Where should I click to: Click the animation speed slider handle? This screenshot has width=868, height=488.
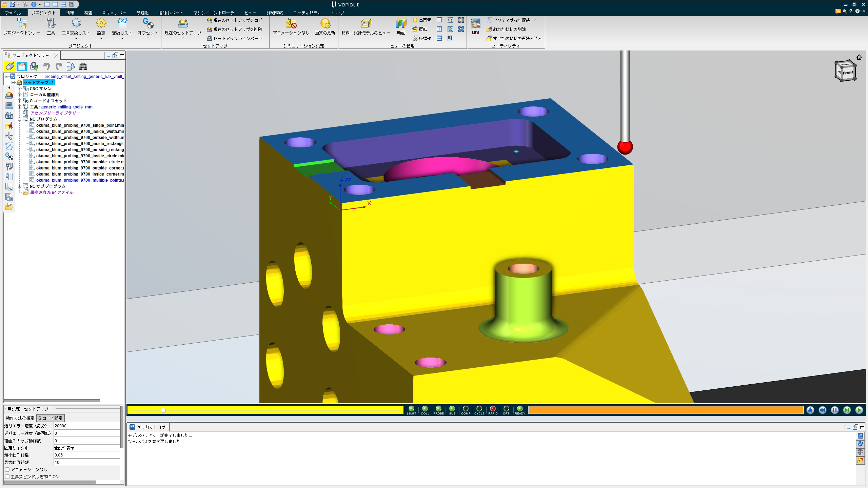tap(163, 410)
